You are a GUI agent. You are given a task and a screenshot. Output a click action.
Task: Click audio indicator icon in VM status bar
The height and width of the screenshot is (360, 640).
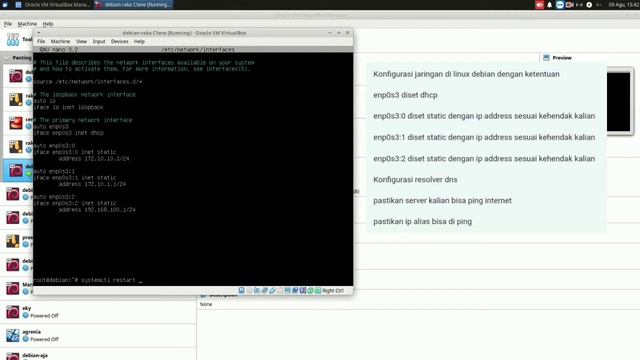(257, 291)
